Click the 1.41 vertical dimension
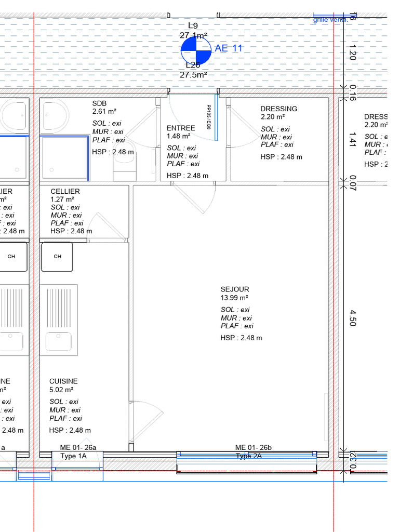399x532 pixels. [353, 140]
